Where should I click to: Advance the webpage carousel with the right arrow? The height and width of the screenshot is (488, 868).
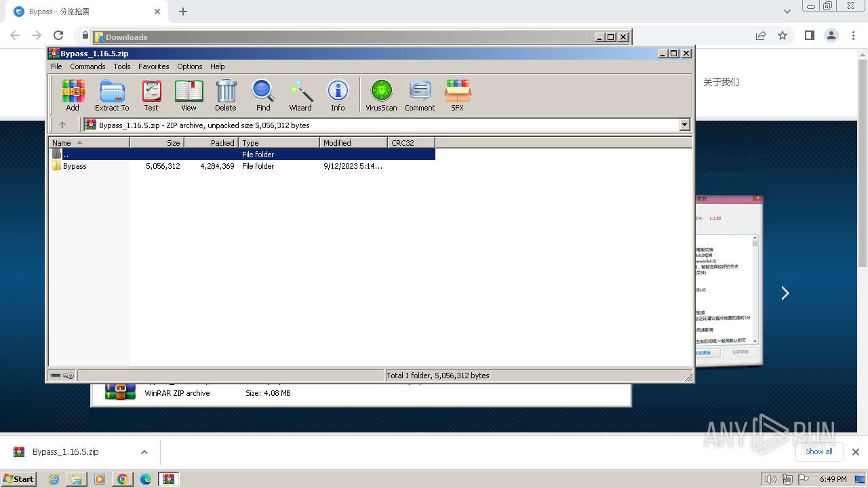(x=785, y=293)
